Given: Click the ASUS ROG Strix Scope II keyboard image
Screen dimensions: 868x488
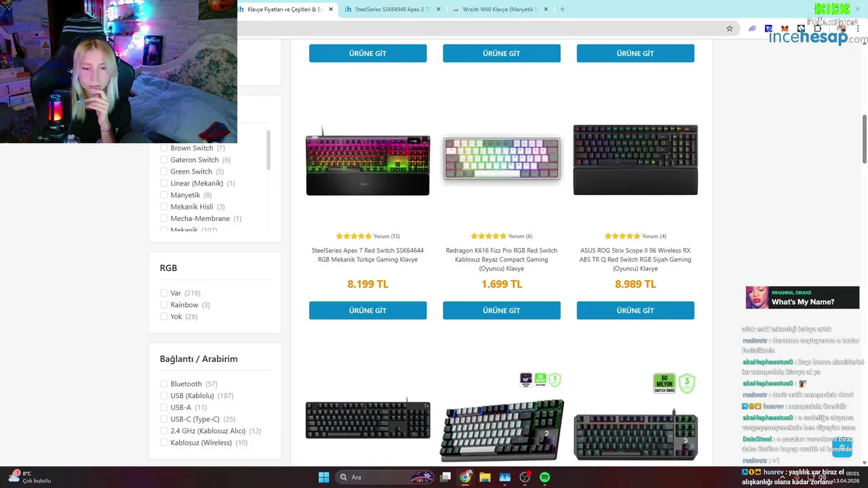Looking at the screenshot, I should click(x=635, y=160).
